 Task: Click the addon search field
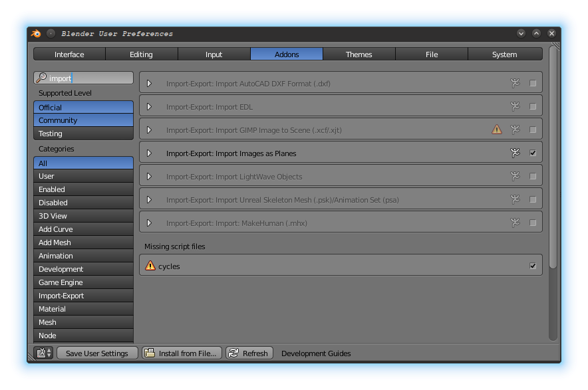click(x=83, y=78)
